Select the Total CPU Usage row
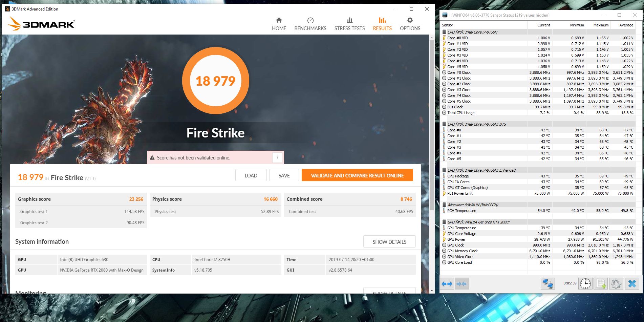The image size is (644, 322). pos(538,113)
